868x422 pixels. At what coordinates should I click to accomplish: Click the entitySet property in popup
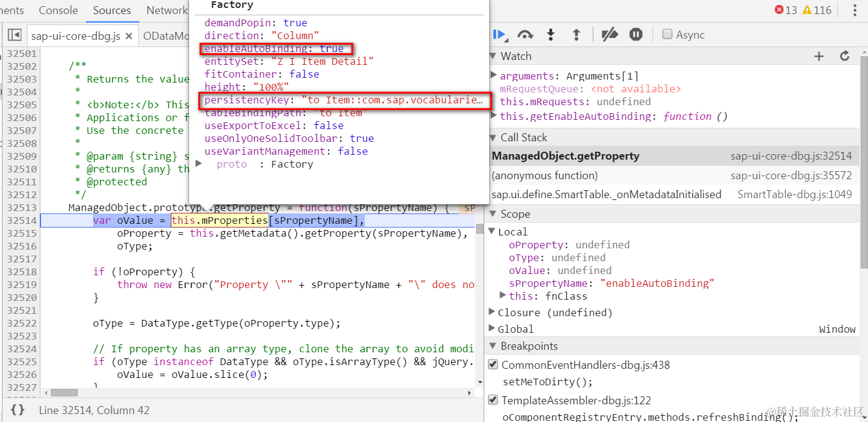(x=289, y=61)
